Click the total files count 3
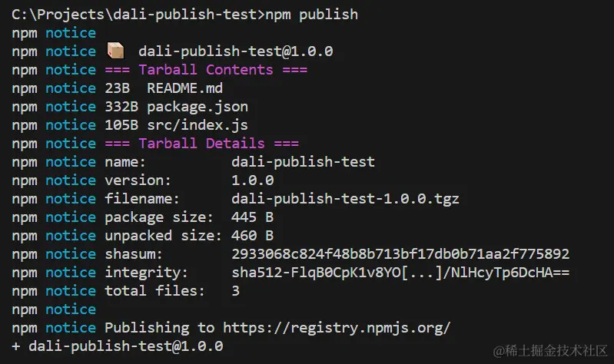Screen dimensions: 614x364 (235, 291)
